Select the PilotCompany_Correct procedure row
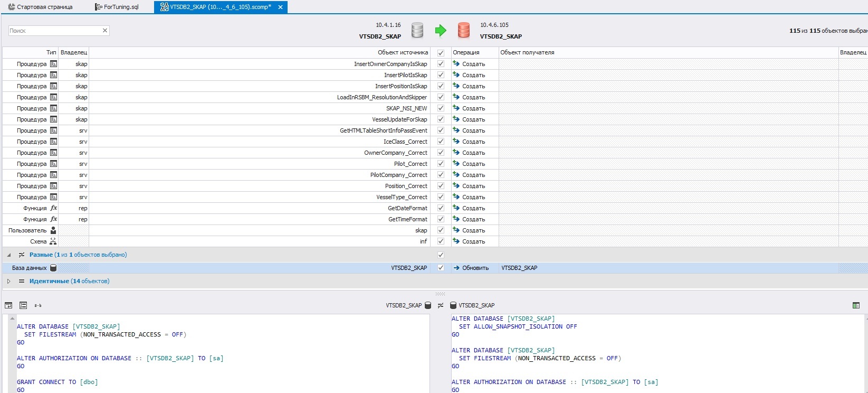Image resolution: width=868 pixels, height=393 pixels. tap(434, 175)
